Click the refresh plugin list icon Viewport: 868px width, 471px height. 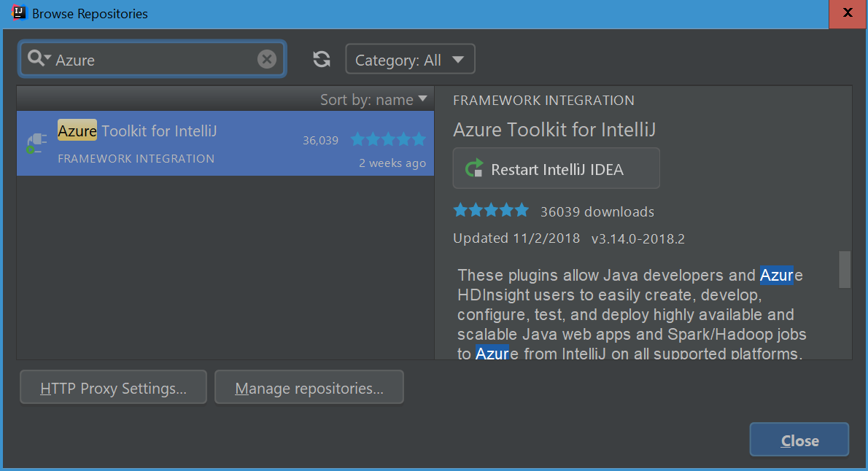point(322,59)
